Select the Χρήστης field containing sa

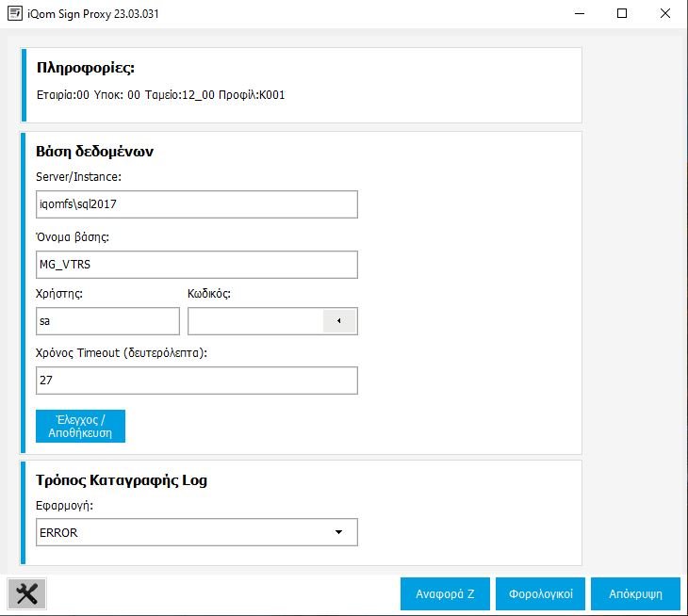click(107, 321)
